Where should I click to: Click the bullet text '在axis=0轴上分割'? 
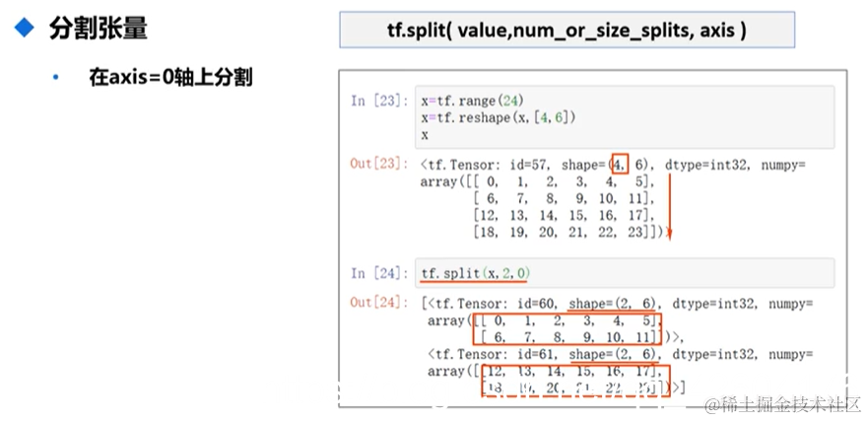tap(170, 77)
